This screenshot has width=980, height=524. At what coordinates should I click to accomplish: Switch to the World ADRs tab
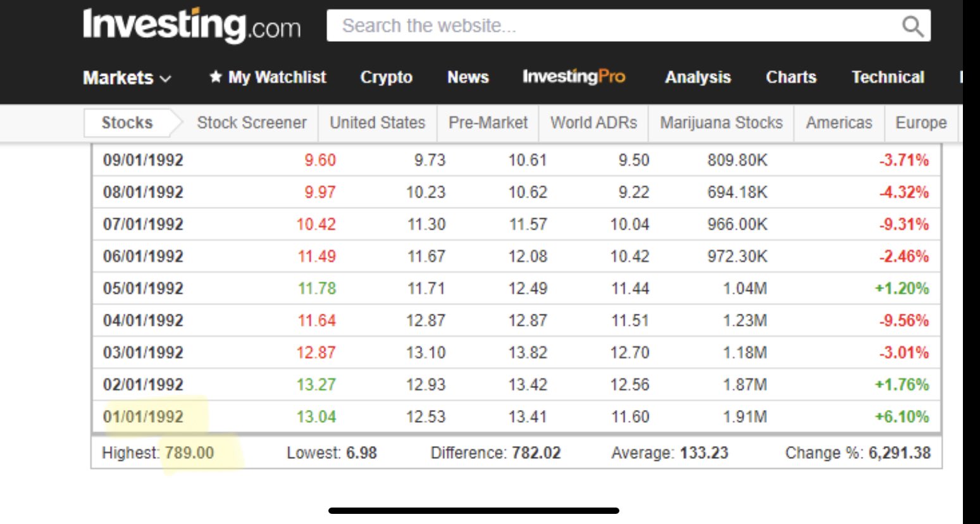click(x=593, y=123)
